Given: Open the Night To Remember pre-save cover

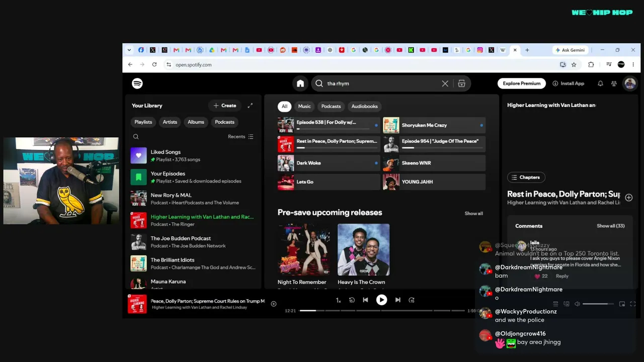Looking at the screenshot, I should (303, 250).
